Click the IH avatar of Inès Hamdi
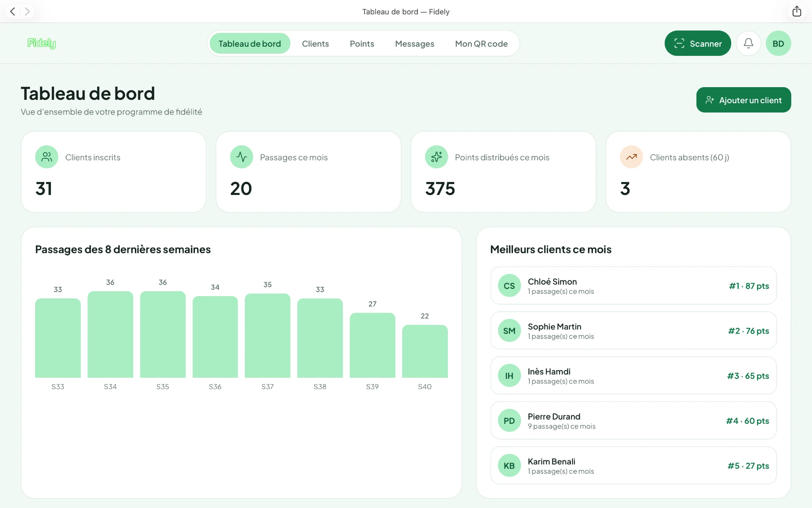 pyautogui.click(x=509, y=376)
